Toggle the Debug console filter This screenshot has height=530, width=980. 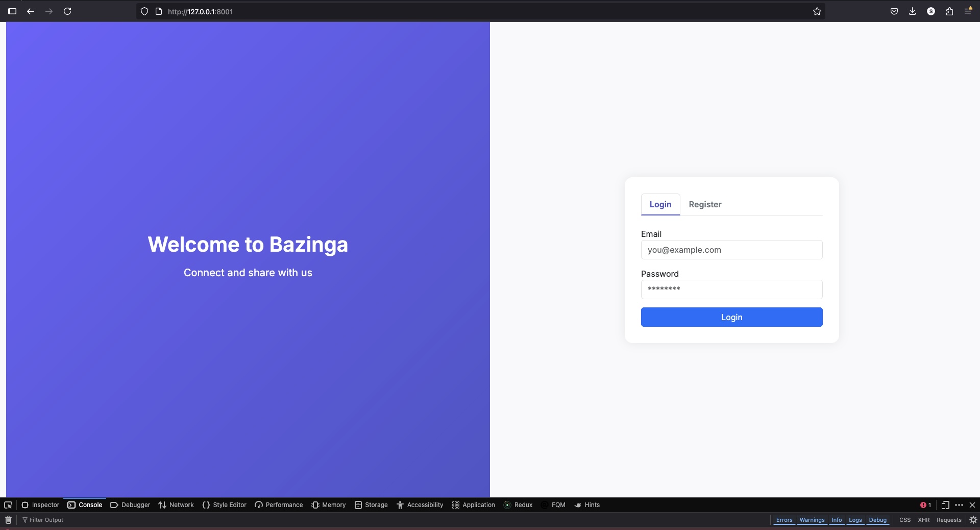[878, 520]
